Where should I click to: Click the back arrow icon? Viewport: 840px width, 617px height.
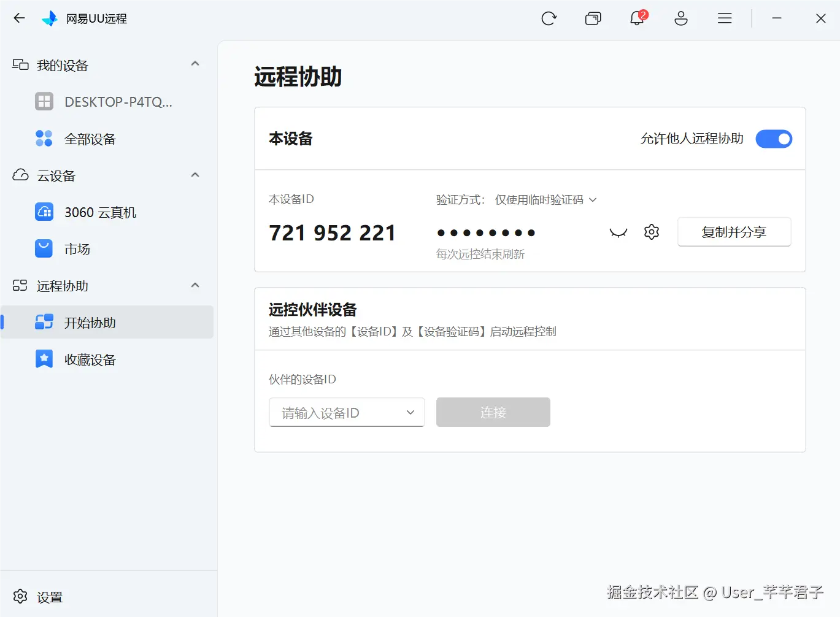click(x=20, y=18)
